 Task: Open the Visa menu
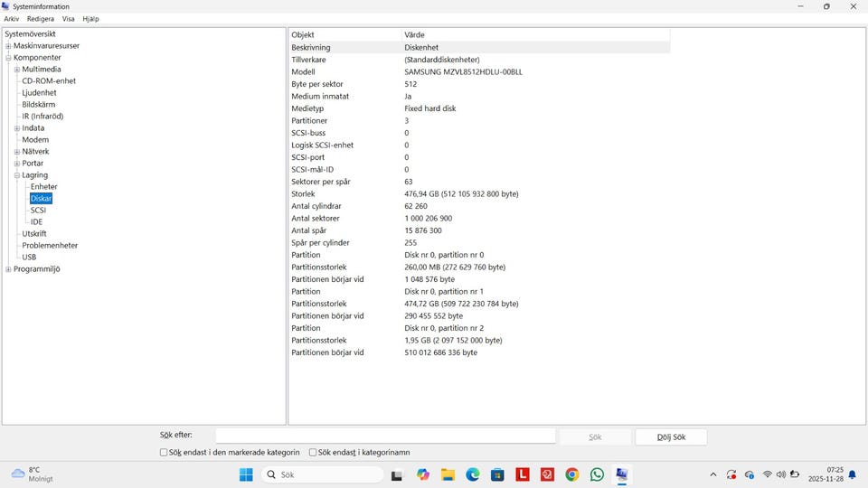click(x=68, y=18)
